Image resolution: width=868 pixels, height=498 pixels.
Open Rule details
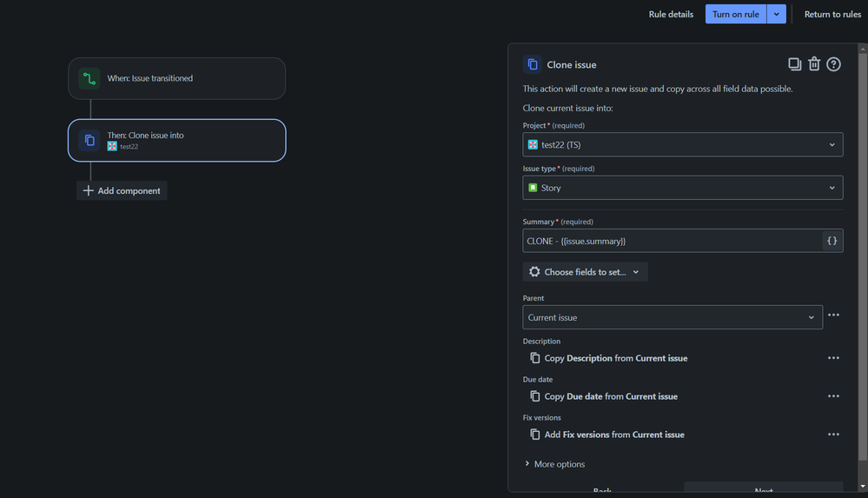click(671, 15)
